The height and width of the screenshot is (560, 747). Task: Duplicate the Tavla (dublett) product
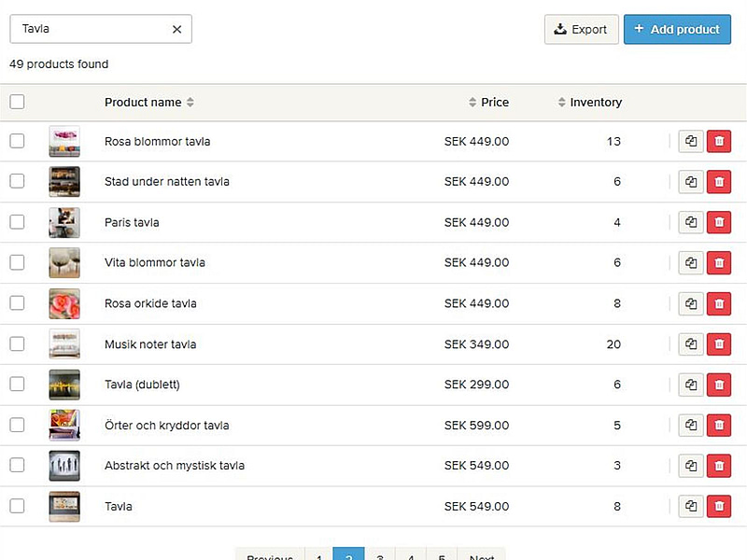pos(691,385)
